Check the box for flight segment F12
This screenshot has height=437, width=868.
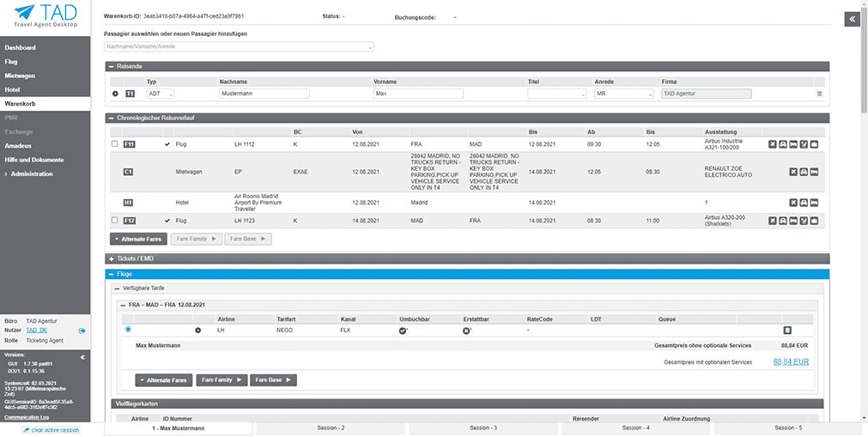click(115, 221)
